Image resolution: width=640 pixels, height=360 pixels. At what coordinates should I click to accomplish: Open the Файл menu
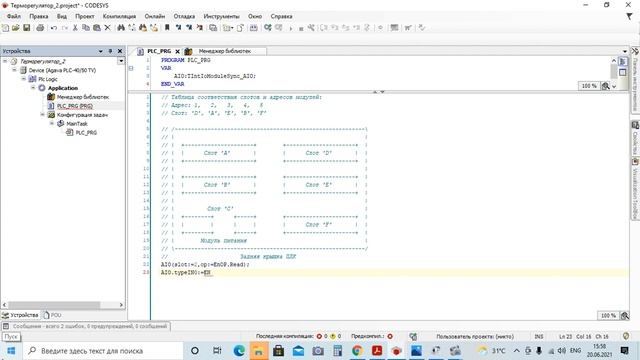(14, 16)
